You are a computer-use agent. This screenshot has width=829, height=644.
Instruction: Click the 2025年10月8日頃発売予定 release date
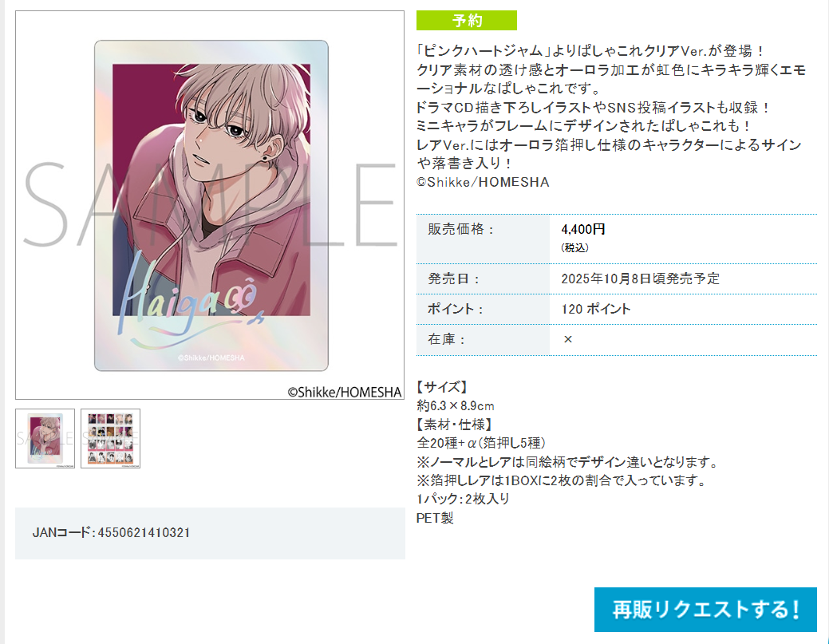[640, 279]
